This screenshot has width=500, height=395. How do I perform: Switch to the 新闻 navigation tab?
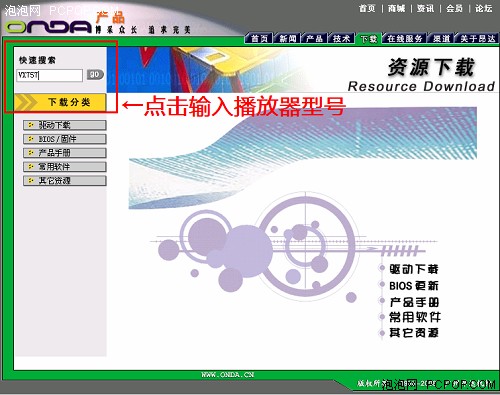tap(287, 39)
